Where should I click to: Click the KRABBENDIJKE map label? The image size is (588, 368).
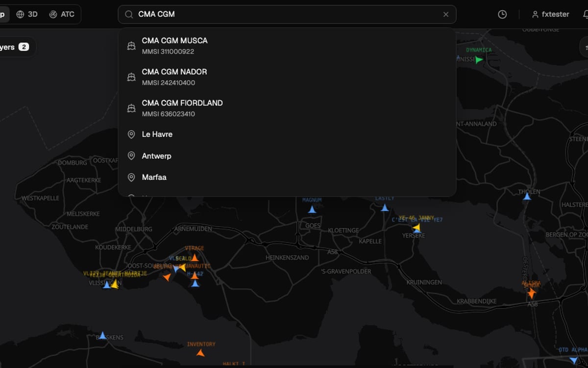point(476,301)
